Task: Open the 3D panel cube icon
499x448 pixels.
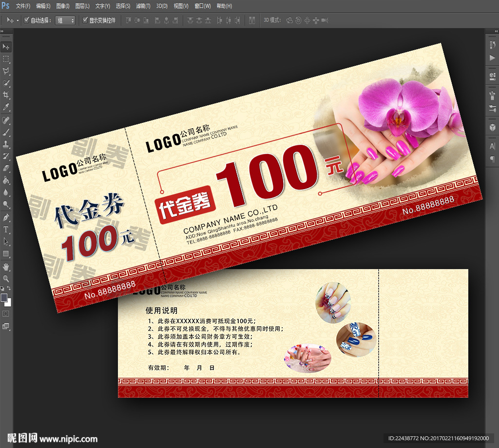Action: pyautogui.click(x=492, y=127)
